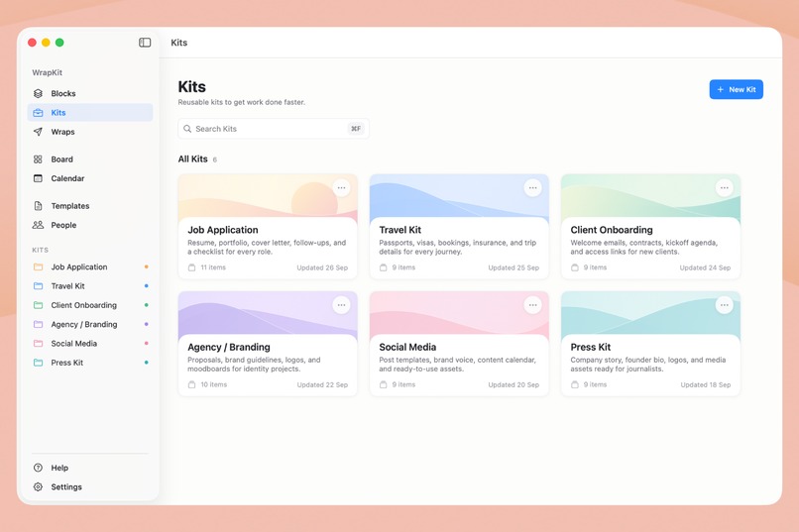
Task: Open the Social Media card's more options menu
Action: (x=532, y=305)
